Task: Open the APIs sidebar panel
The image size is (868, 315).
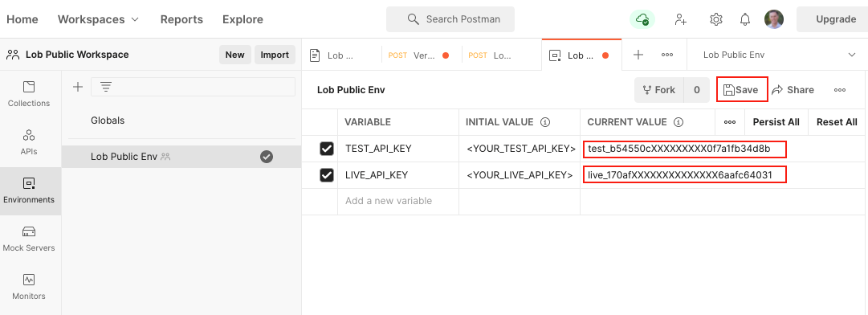Action: pos(29,143)
